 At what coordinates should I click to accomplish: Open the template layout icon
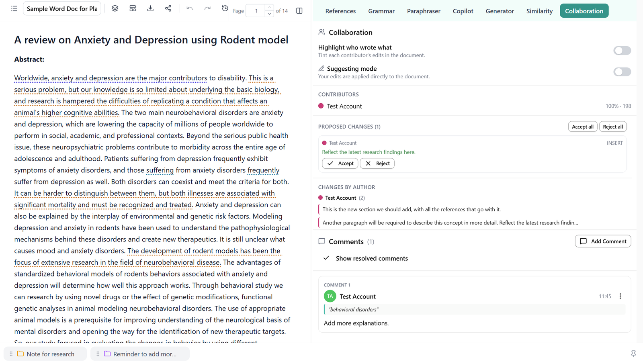(x=133, y=8)
